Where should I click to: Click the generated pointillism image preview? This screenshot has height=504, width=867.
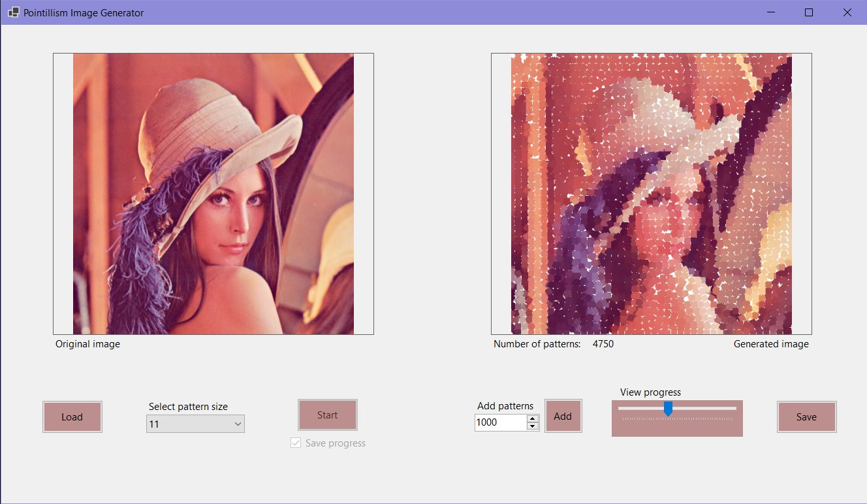[x=650, y=194]
